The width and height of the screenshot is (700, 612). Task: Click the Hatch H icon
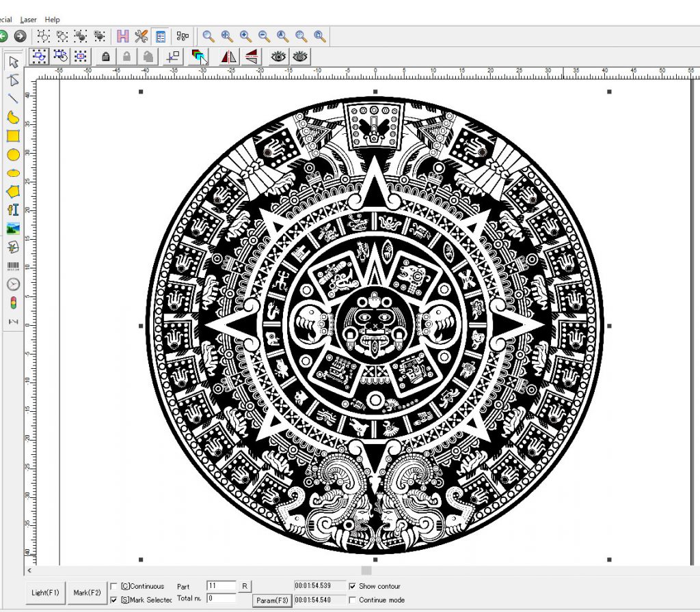coord(123,36)
